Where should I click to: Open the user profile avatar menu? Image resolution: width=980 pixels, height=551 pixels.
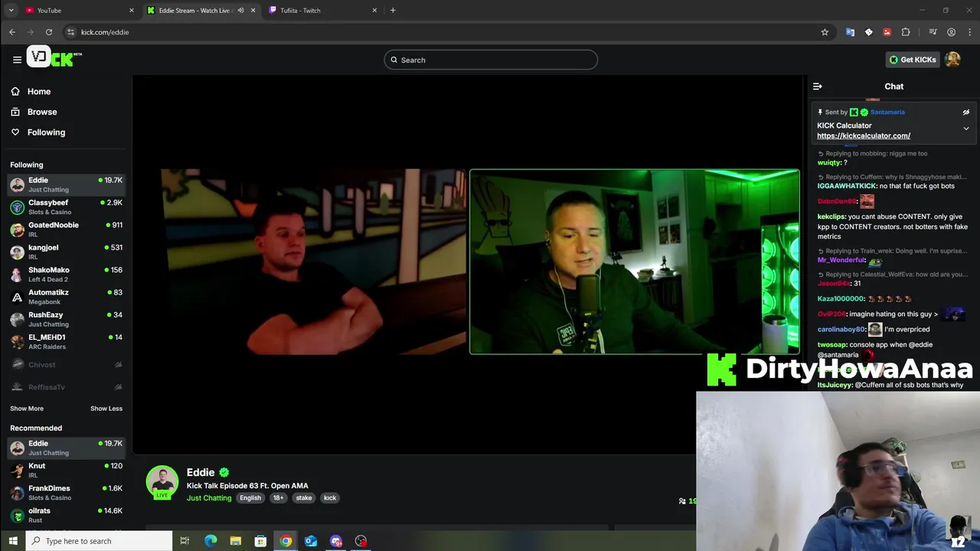tap(952, 60)
